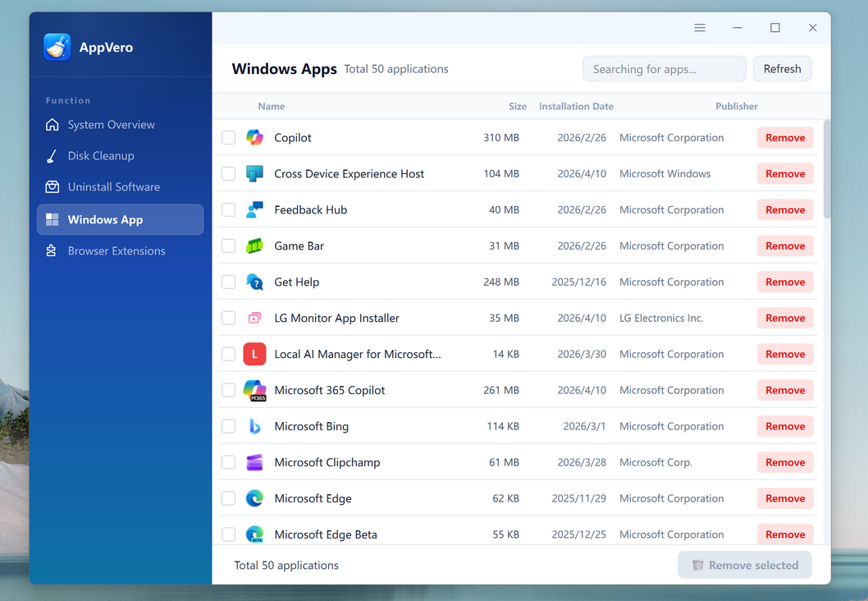Click the Get Help app icon

pos(255,282)
